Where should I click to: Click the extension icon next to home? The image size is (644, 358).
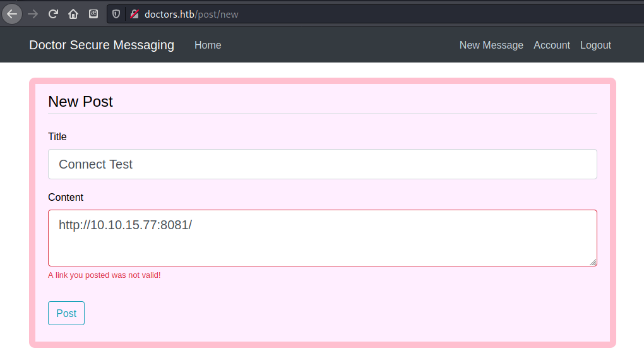(93, 13)
